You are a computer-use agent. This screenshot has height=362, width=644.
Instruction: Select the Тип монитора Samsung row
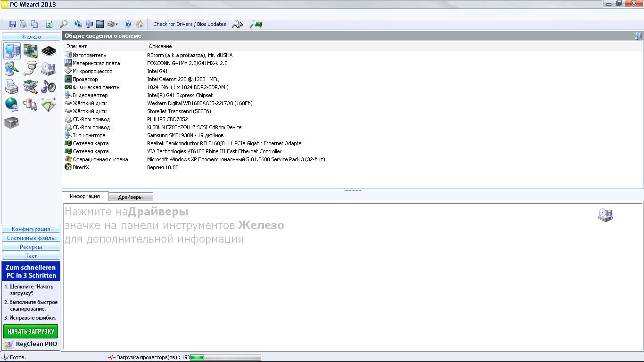(x=353, y=135)
